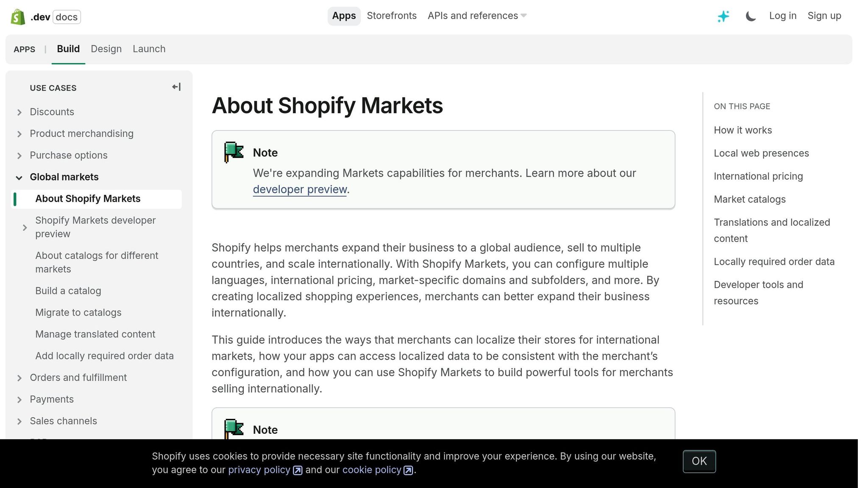This screenshot has width=868, height=488.
Task: Switch to the Storefronts tab
Action: (392, 16)
